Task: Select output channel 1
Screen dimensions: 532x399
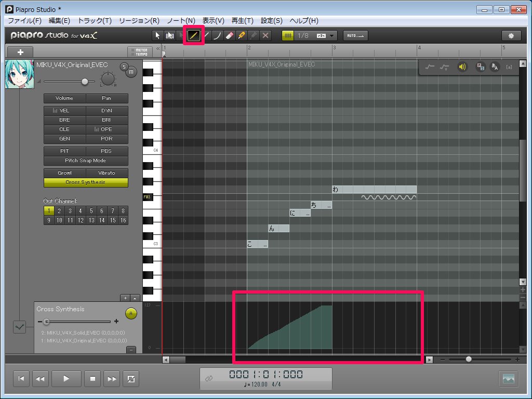Action: [49, 211]
